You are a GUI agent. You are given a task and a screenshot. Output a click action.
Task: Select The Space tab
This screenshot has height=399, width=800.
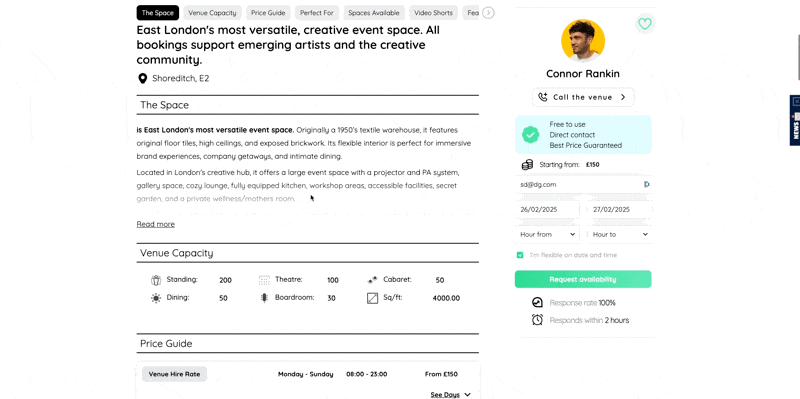pos(158,13)
